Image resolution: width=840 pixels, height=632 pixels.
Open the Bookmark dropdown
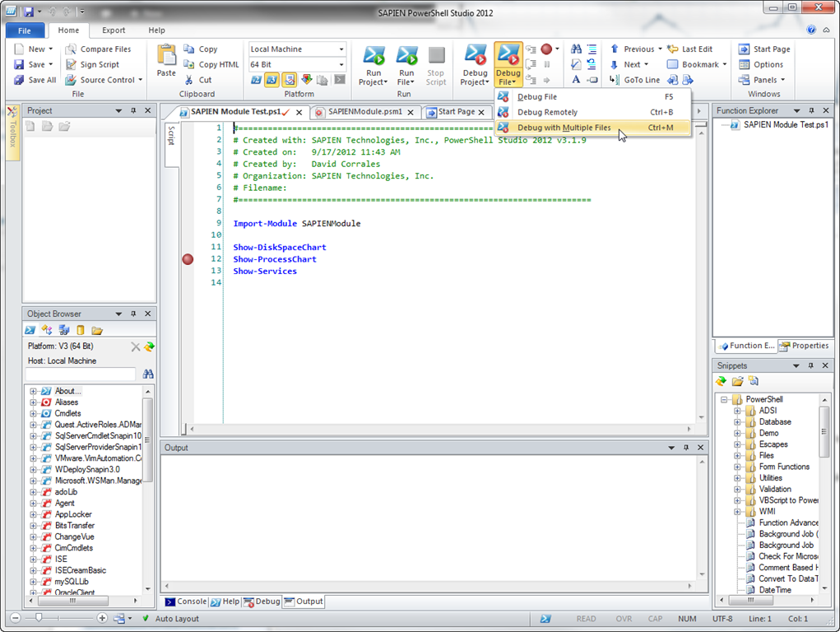coord(725,64)
